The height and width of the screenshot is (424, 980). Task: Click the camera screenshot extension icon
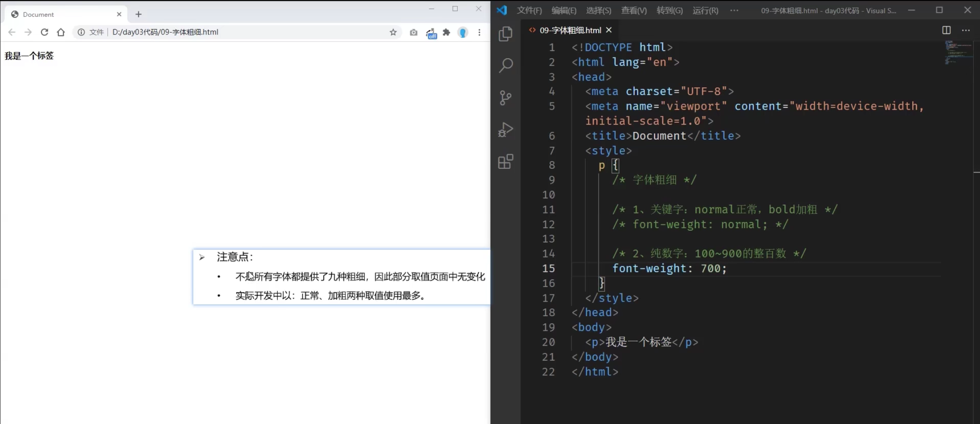[413, 32]
